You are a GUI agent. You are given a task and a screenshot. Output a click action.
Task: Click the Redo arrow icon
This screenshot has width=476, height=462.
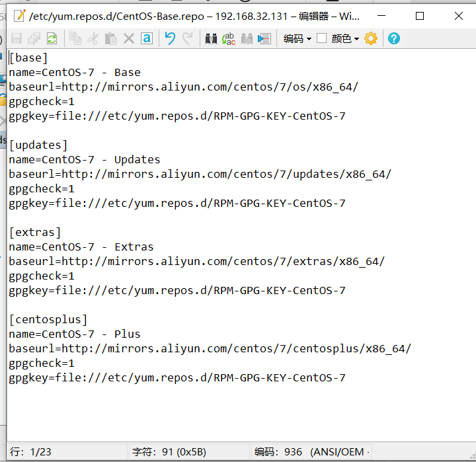point(188,39)
